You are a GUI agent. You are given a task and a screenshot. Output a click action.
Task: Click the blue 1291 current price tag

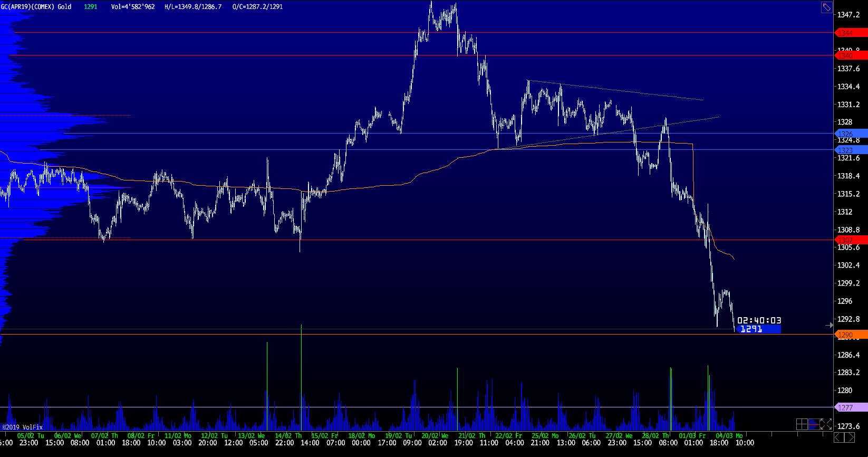click(x=758, y=329)
